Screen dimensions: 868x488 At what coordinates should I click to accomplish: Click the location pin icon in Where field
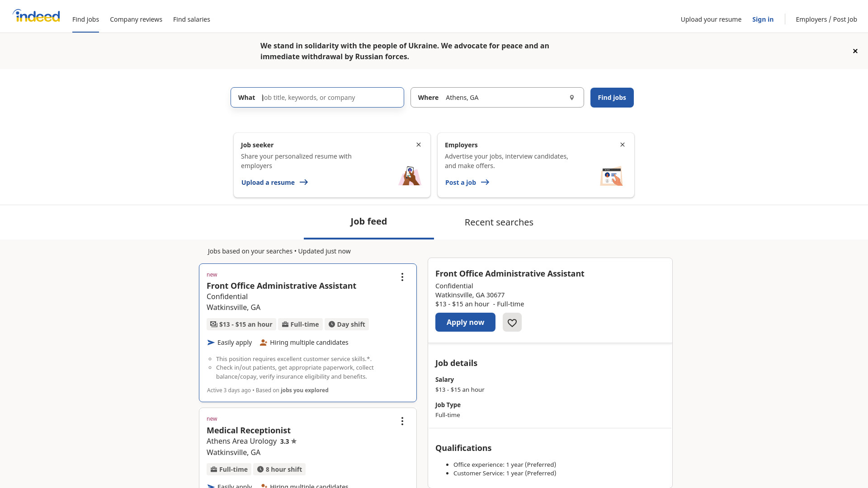572,98
